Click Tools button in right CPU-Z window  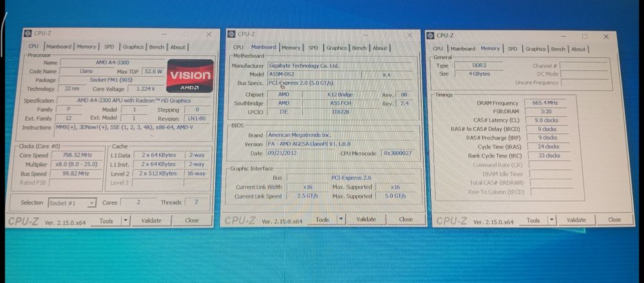point(533,220)
